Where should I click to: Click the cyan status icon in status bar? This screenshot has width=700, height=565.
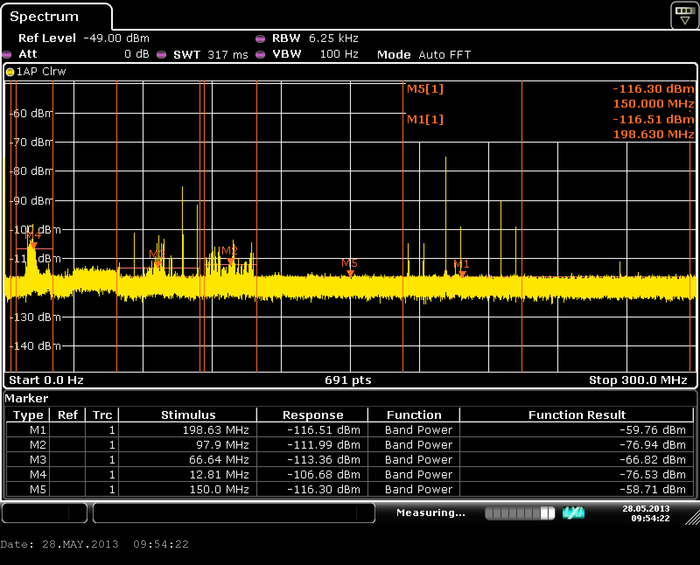(x=573, y=513)
